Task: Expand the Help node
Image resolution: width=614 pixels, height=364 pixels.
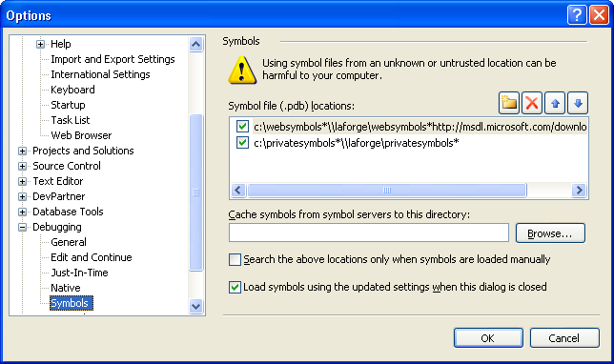Action: pyautogui.click(x=40, y=44)
